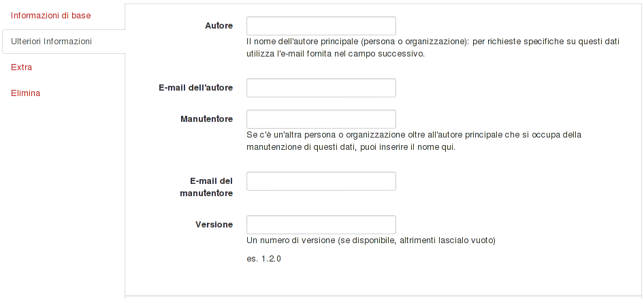Click the Versione field label
Screen dimensions: 644x299
[x=214, y=225]
